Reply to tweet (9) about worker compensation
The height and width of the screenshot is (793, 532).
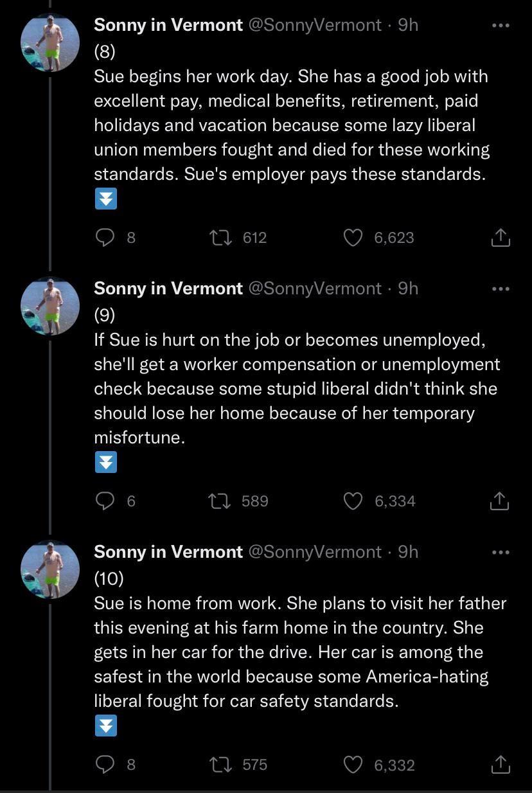[x=105, y=501]
